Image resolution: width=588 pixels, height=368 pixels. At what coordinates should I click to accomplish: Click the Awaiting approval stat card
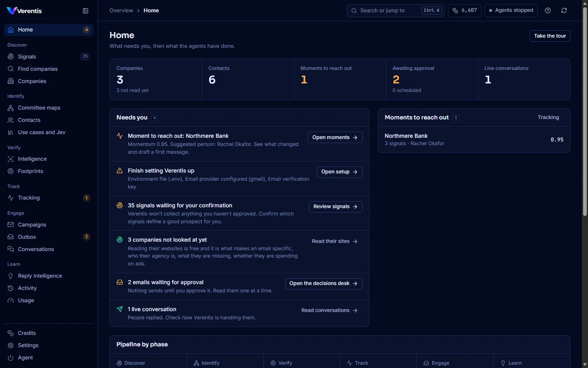(x=432, y=79)
